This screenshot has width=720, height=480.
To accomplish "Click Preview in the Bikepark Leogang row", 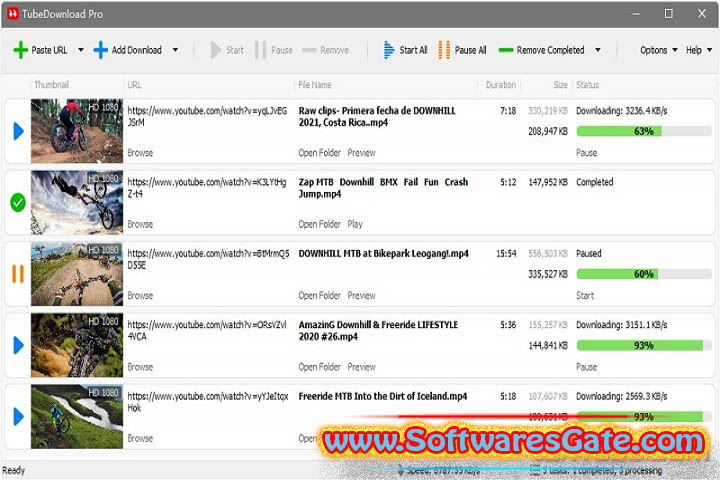I will tap(361, 295).
